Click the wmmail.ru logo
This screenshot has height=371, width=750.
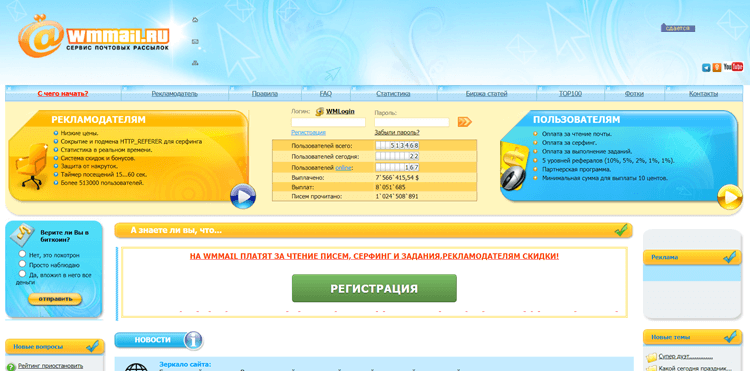pyautogui.click(x=94, y=36)
